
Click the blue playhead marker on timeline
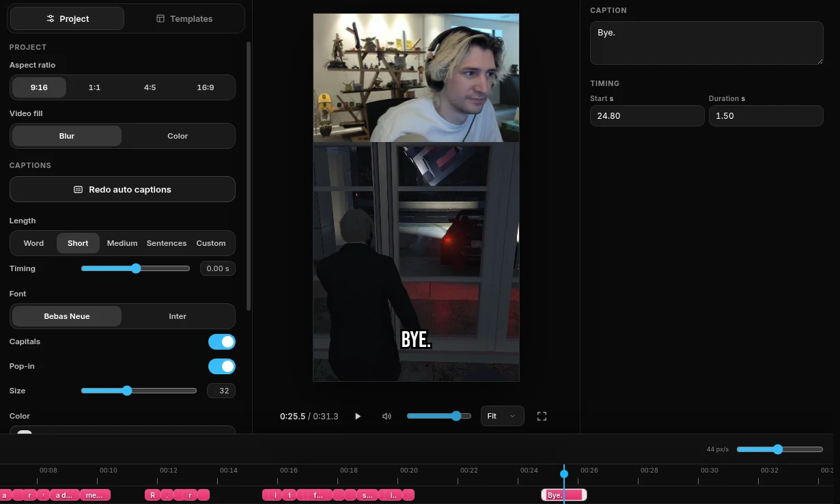pyautogui.click(x=564, y=473)
